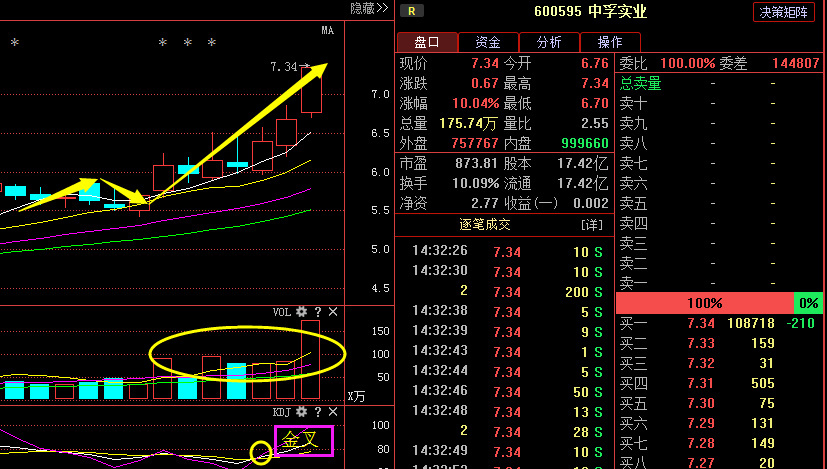Click the MA indicator label
827x469 pixels.
[x=328, y=31]
